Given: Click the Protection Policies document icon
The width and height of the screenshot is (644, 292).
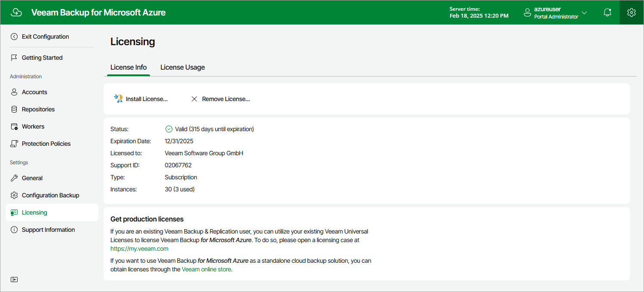Looking at the screenshot, I should point(14,144).
